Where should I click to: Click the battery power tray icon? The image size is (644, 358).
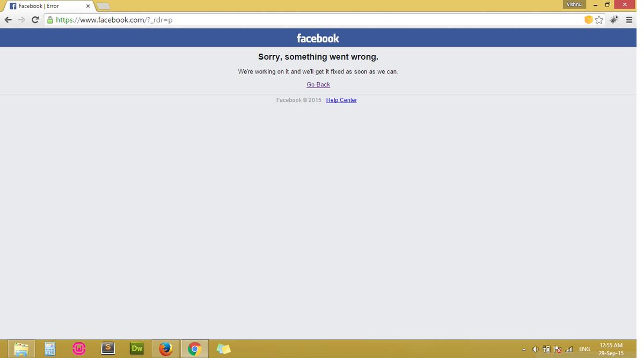(547, 349)
